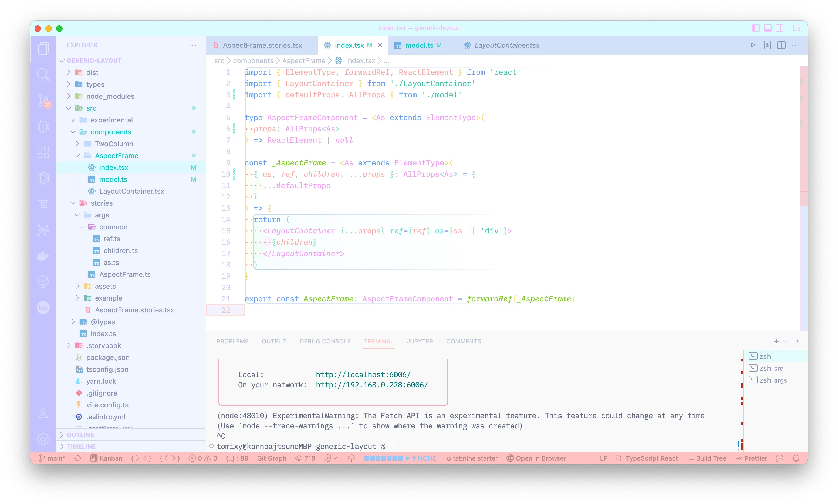Open Docker view in activity bar
The height and width of the screenshot is (504, 838).
point(43,256)
